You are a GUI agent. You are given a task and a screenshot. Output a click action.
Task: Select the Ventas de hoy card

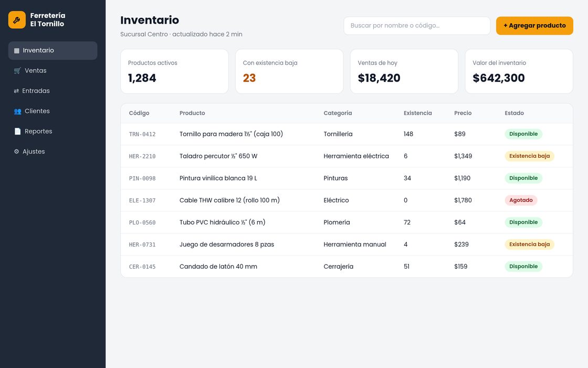(404, 71)
